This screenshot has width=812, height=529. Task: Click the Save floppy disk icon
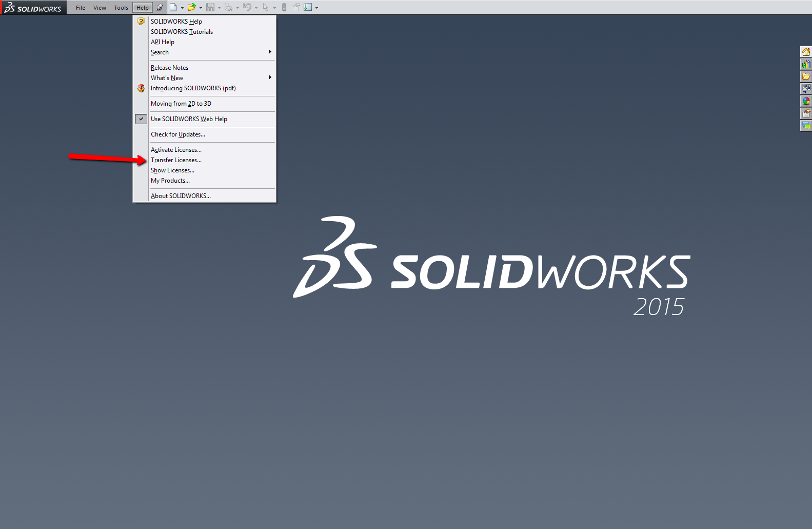(210, 7)
